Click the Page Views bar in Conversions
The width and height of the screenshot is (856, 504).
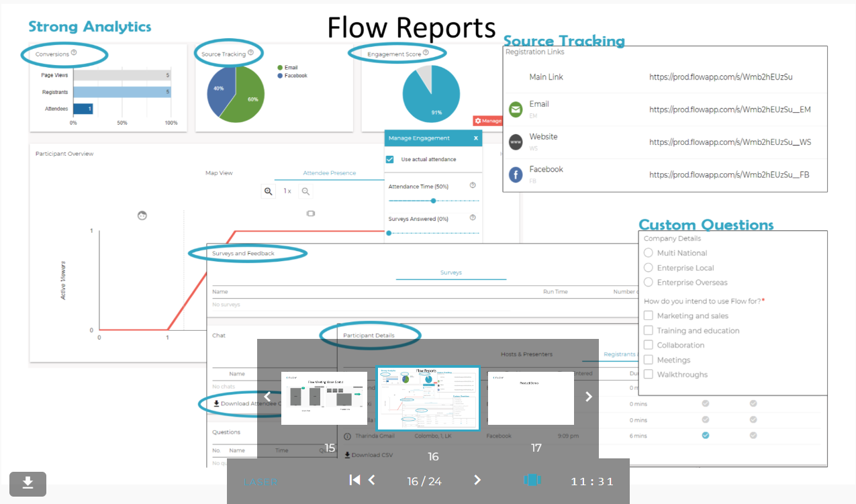pyautogui.click(x=122, y=75)
